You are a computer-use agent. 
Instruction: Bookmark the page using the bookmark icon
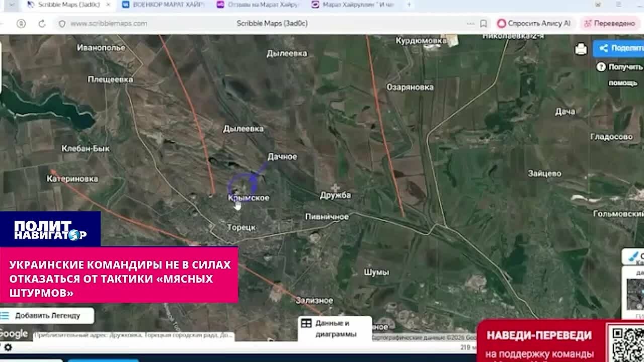pyautogui.click(x=484, y=23)
